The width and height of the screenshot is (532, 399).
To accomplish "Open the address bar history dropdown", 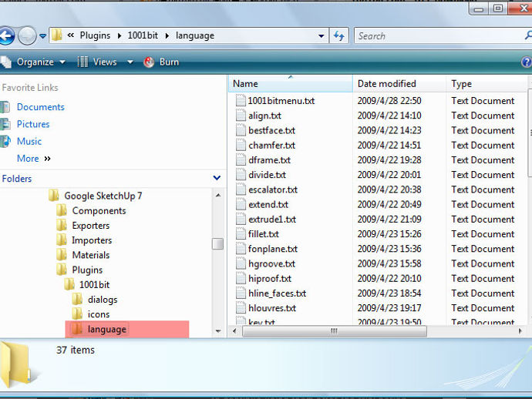I will pyautogui.click(x=321, y=35).
